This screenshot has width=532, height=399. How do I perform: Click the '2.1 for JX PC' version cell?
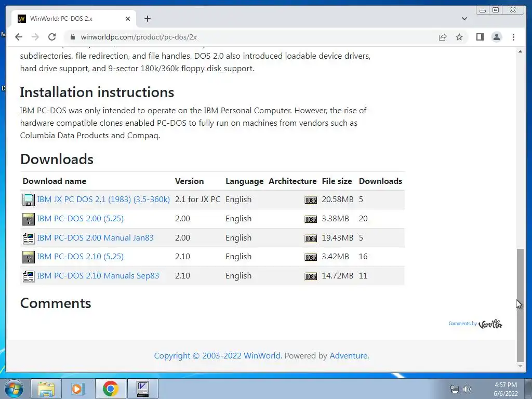(197, 199)
